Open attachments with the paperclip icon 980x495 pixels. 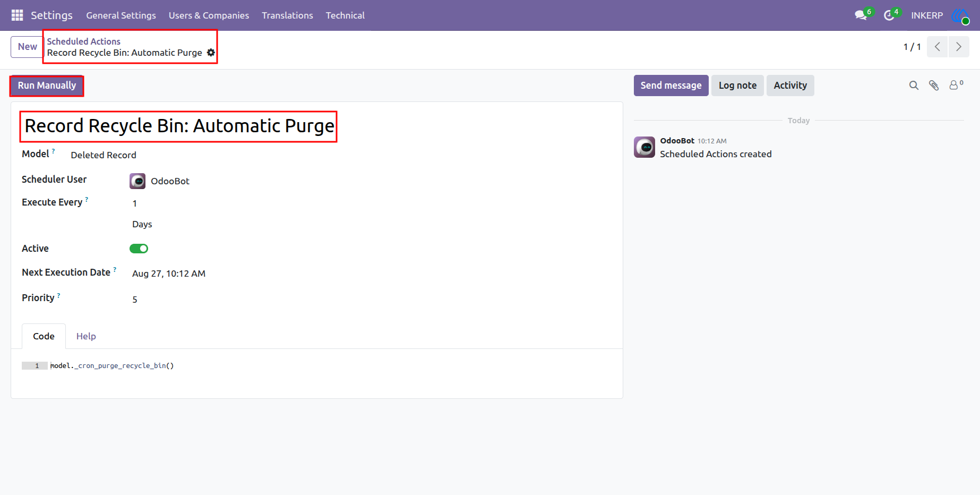coord(934,86)
